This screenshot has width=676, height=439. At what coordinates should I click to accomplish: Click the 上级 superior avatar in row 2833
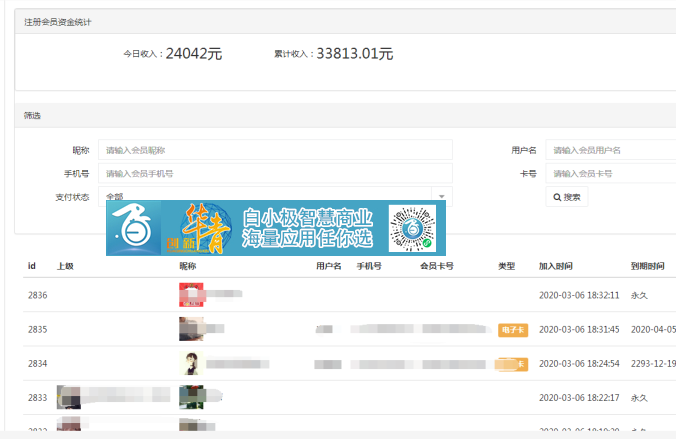(x=69, y=397)
